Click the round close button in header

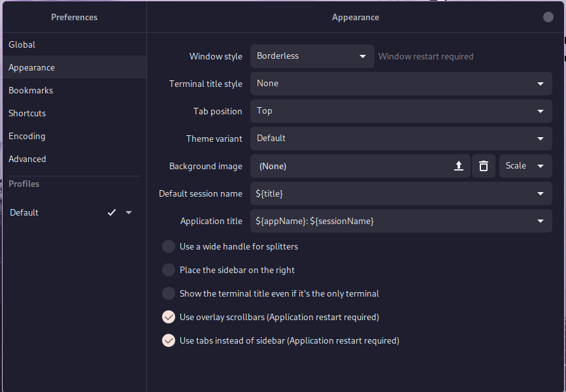pos(548,17)
